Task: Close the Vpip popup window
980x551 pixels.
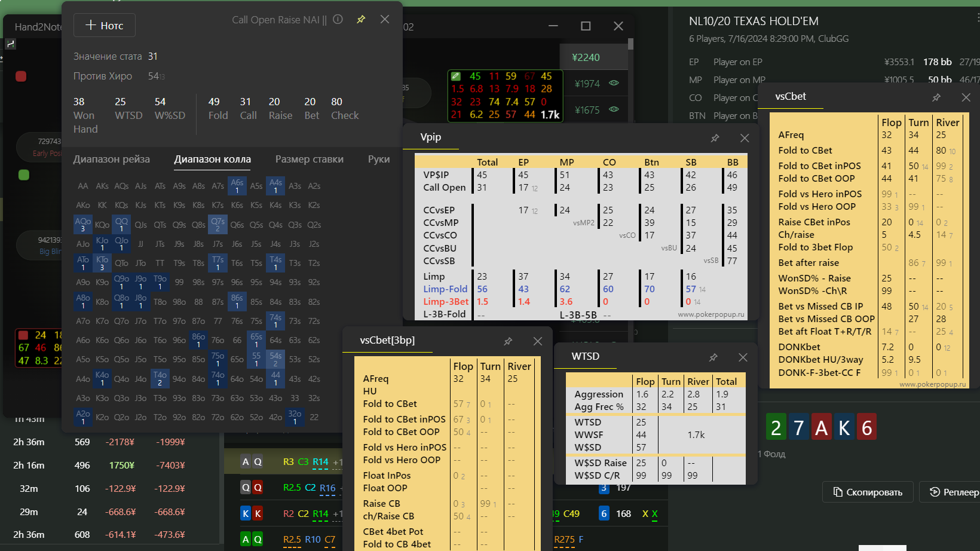Action: click(745, 138)
